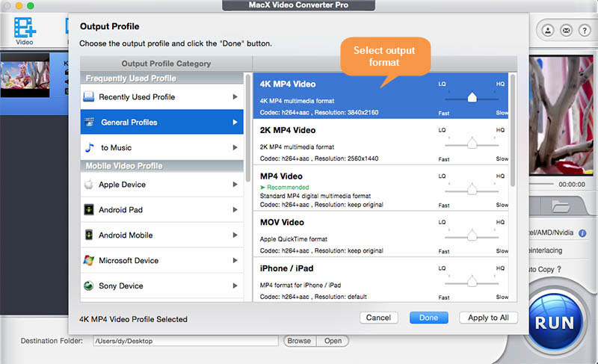Choose the 2K MP4 Video profile
This screenshot has height=364, width=598.
point(380,142)
